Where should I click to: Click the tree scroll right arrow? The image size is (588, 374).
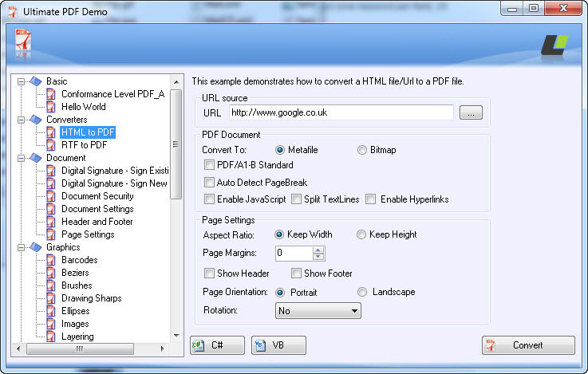(x=162, y=349)
